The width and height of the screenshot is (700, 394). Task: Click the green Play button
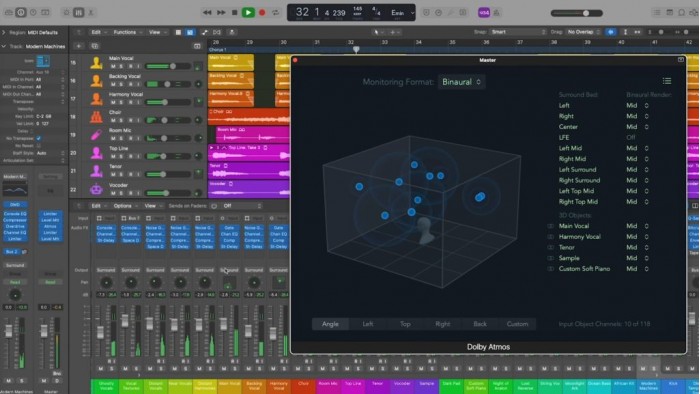(248, 12)
